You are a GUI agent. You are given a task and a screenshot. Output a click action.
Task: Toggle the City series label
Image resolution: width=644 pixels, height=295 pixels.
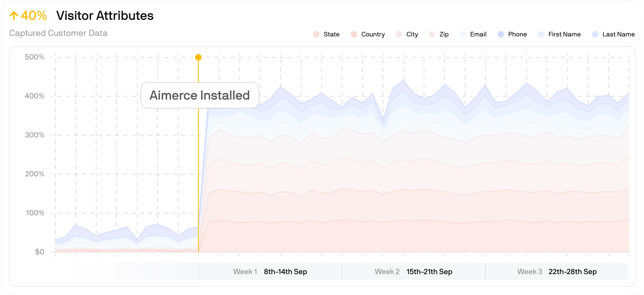coord(412,34)
